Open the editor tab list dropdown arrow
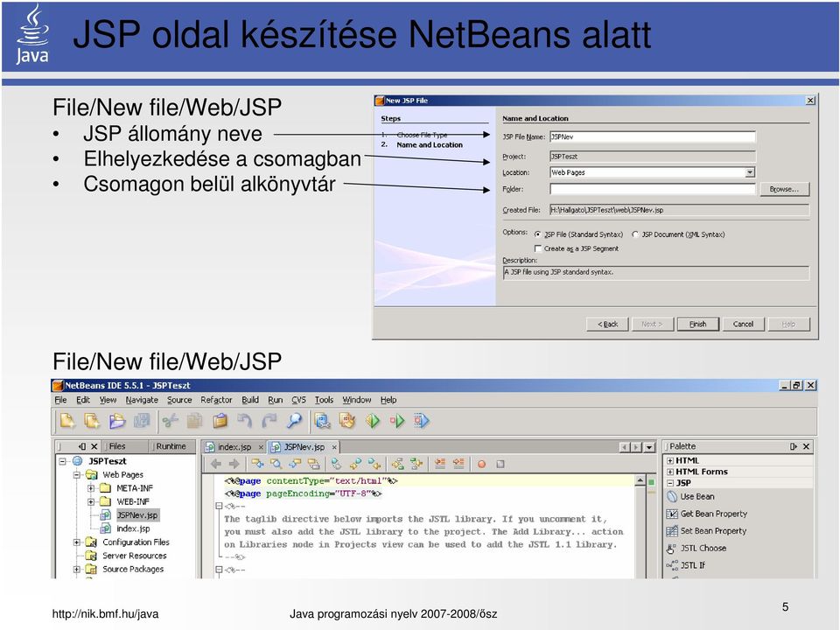Screen dimensions: 840x630 tap(649, 447)
